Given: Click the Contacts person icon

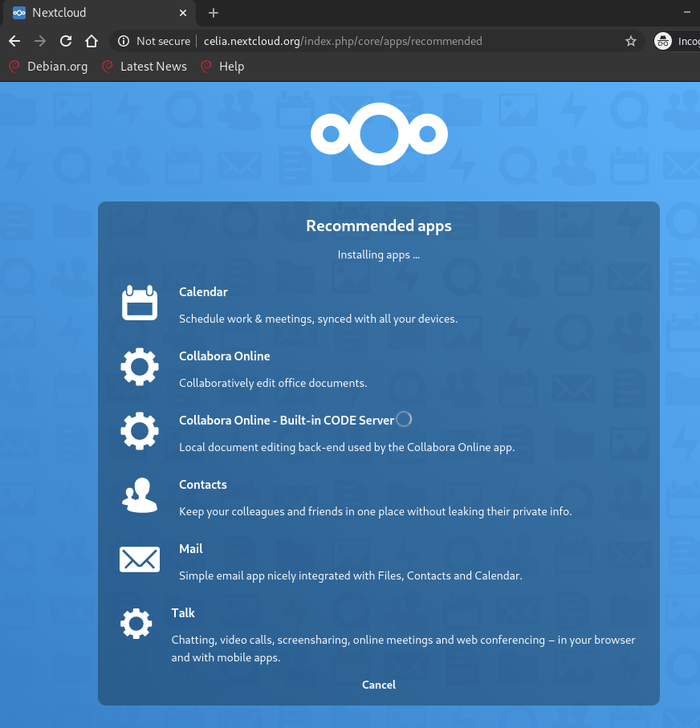Looking at the screenshot, I should pyautogui.click(x=140, y=495).
